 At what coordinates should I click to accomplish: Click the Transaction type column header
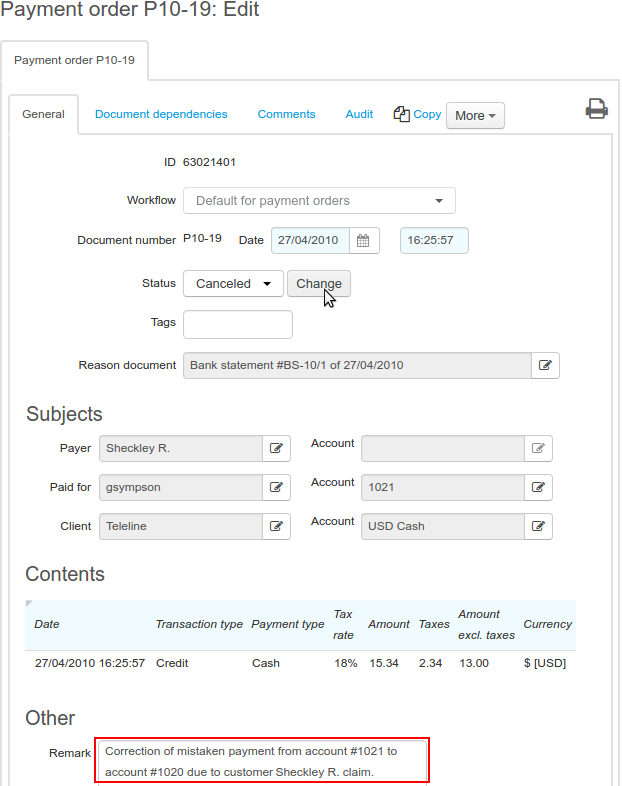[x=199, y=625]
